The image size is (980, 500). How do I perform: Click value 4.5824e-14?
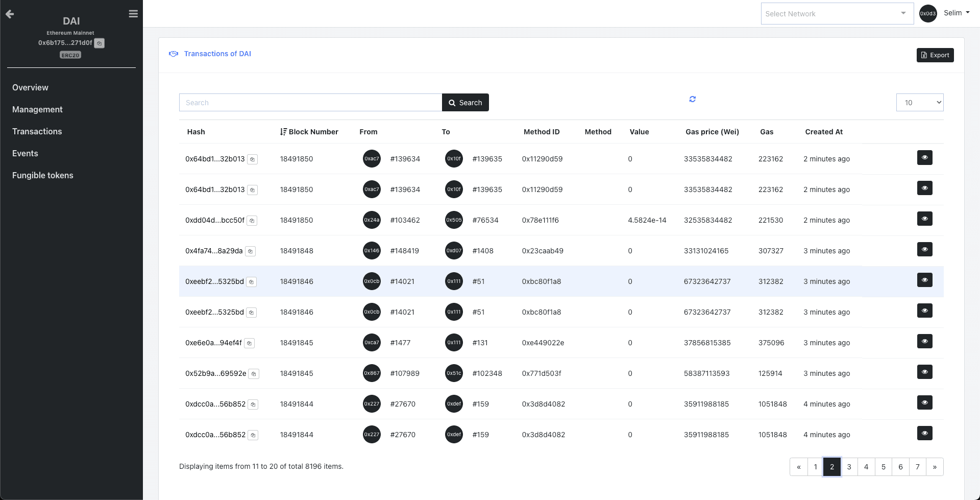tap(647, 220)
